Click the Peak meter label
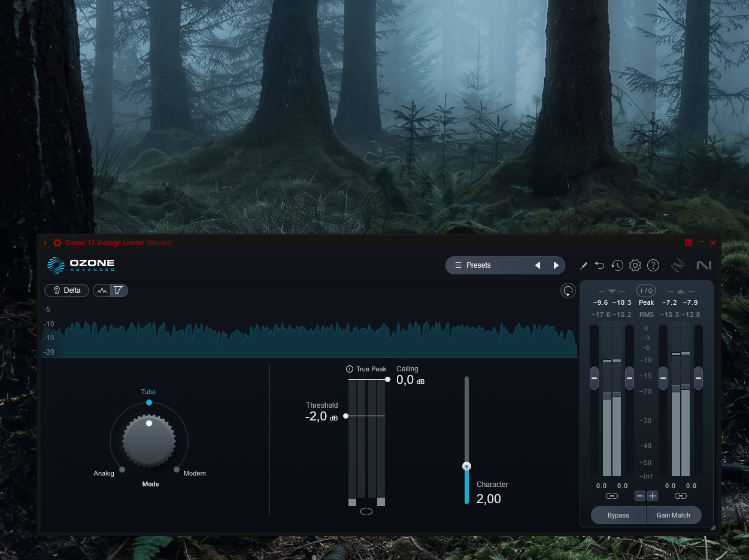Image resolution: width=749 pixels, height=560 pixels. pyautogui.click(x=646, y=302)
